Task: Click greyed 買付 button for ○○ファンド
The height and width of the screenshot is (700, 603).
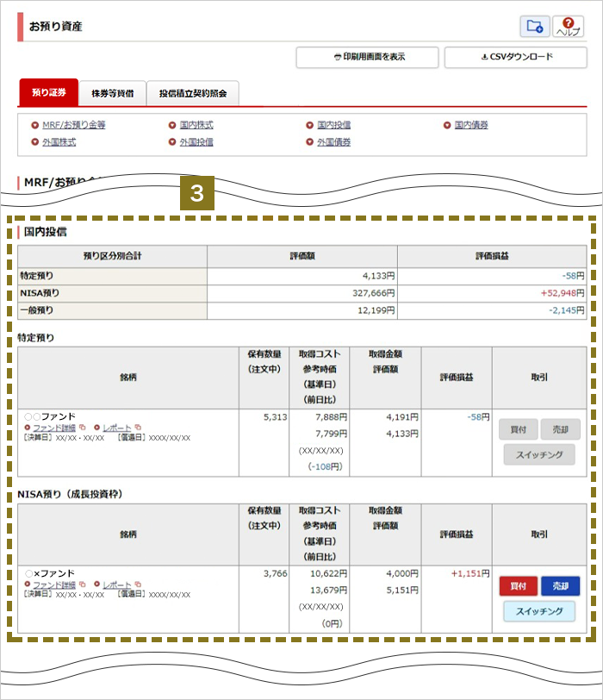Action: 518,429
